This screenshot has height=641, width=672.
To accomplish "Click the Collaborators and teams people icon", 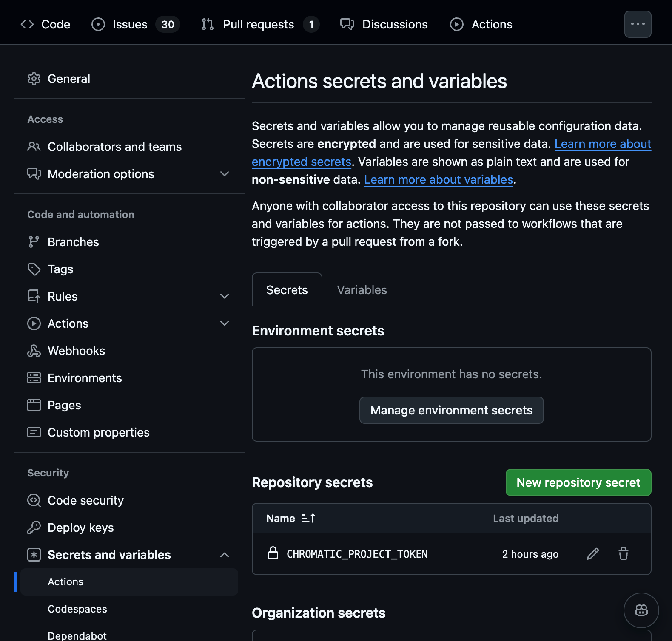I will point(34,147).
